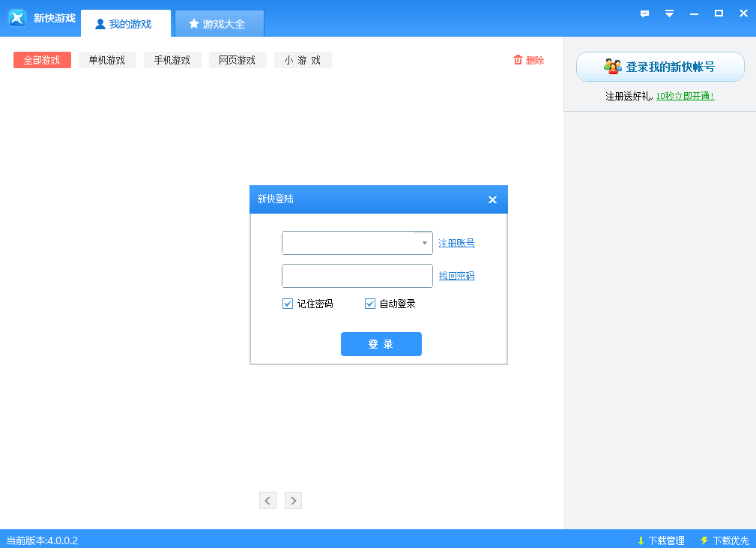Open the main menu dropdown icon in title bar

click(669, 13)
